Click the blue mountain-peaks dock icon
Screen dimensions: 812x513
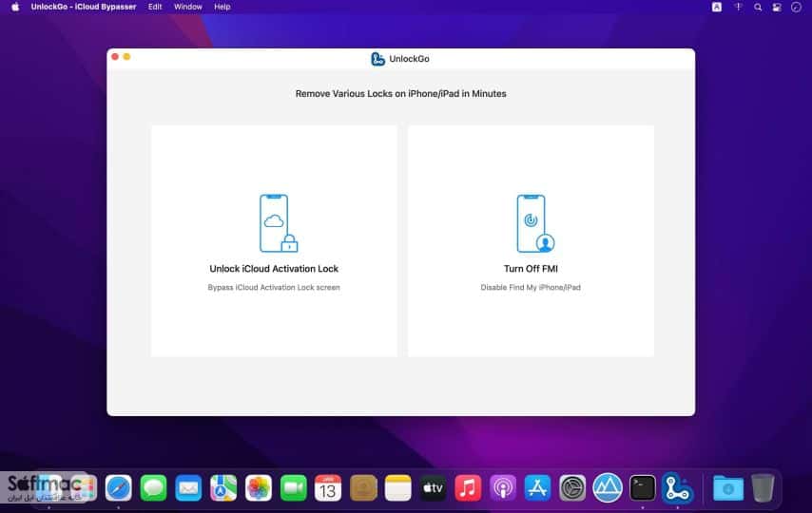click(608, 488)
